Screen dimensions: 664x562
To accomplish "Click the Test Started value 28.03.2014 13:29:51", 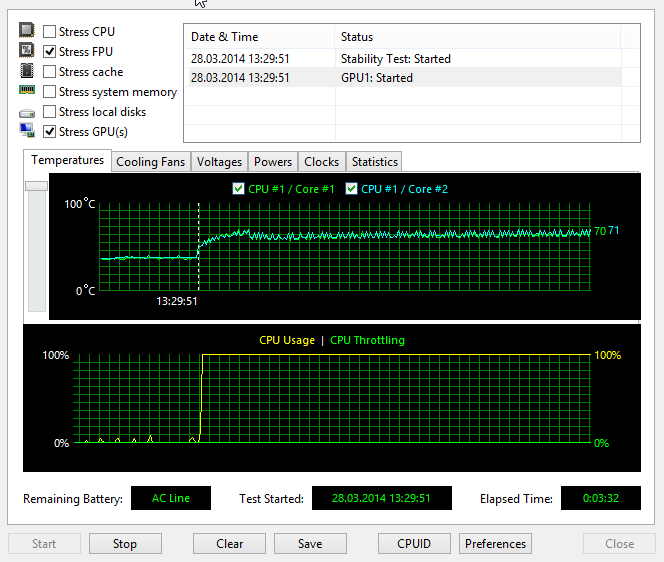I will [x=382, y=498].
